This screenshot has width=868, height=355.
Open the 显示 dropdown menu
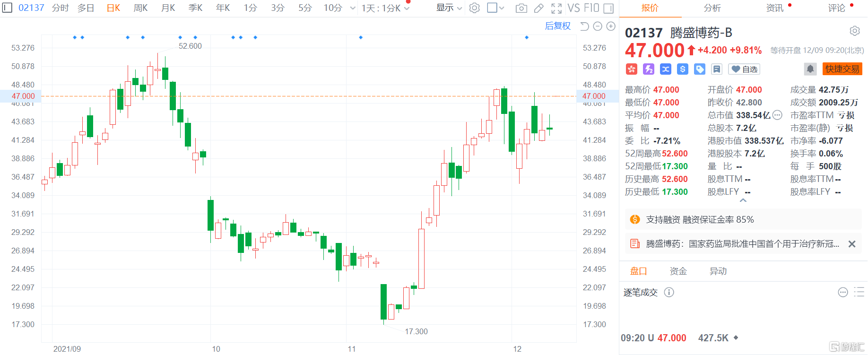(449, 8)
